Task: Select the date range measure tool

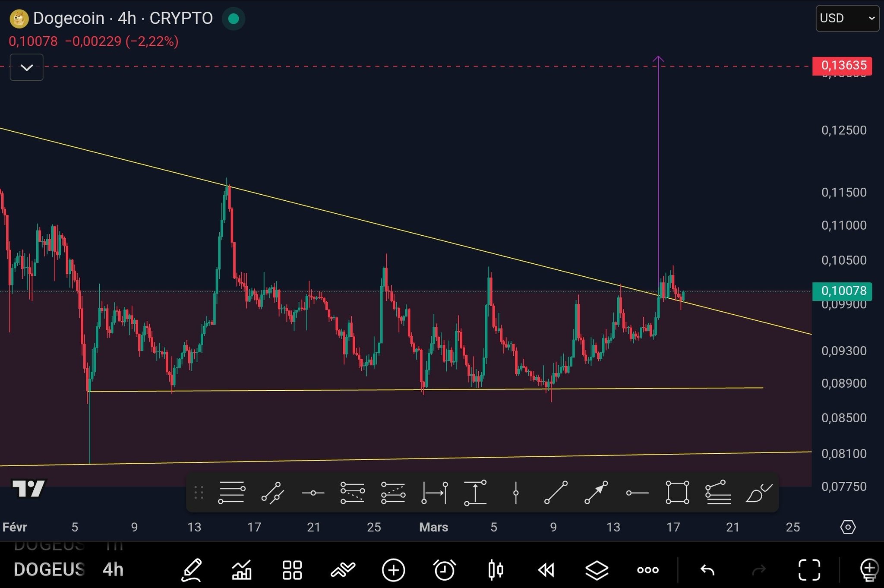Action: click(x=434, y=493)
